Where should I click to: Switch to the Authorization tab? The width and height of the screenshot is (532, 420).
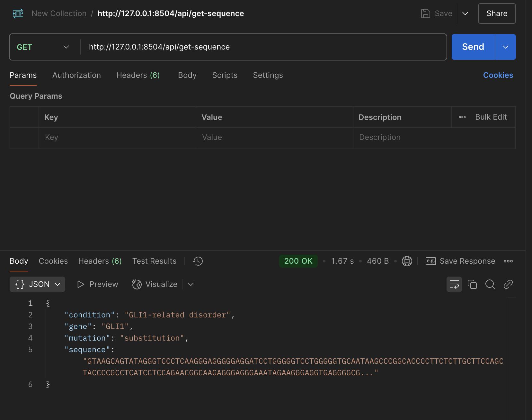point(76,75)
